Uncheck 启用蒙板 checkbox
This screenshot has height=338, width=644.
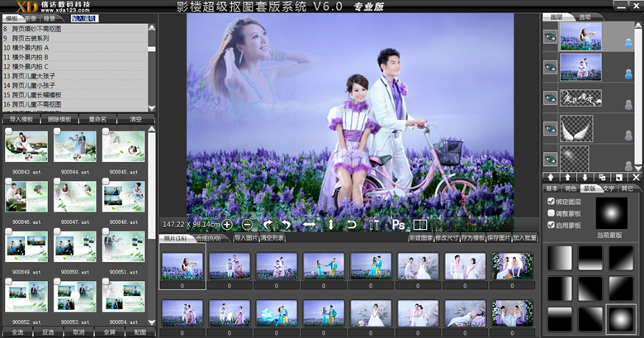tap(552, 225)
